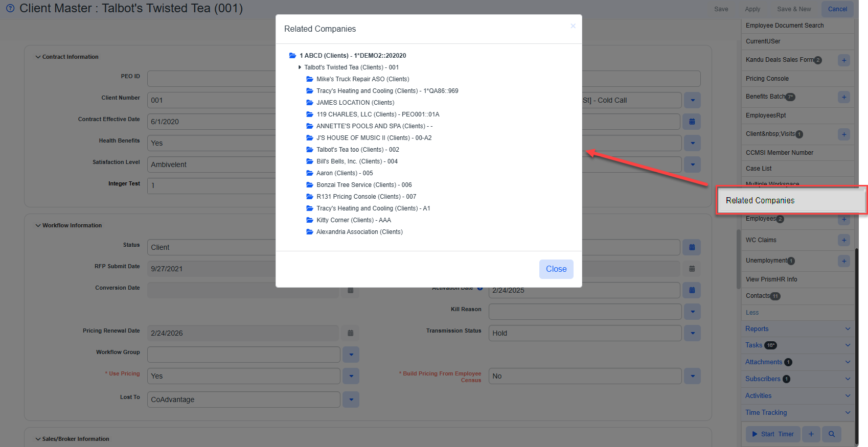
Task: Select Pricing Console from the sidebar list
Action: 767,79
